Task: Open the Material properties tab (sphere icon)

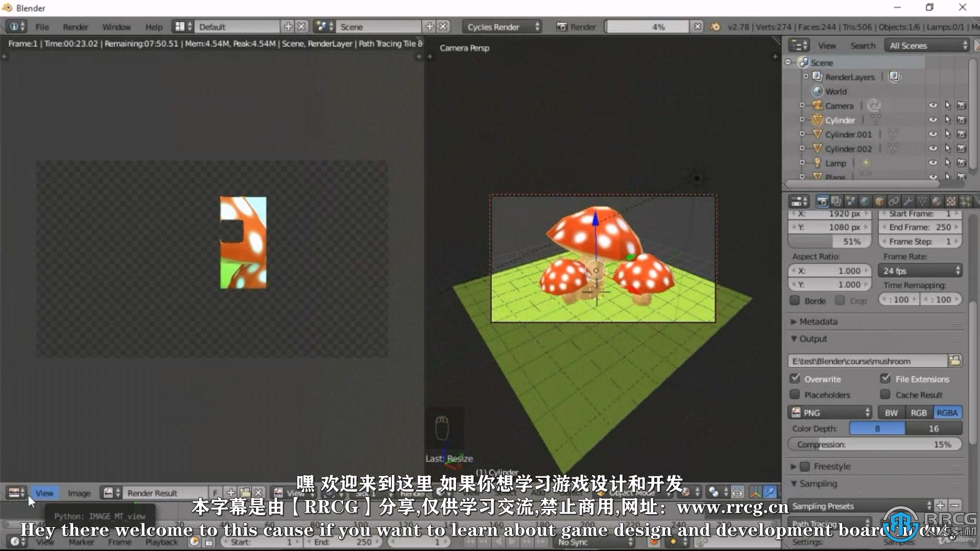Action: click(x=936, y=201)
